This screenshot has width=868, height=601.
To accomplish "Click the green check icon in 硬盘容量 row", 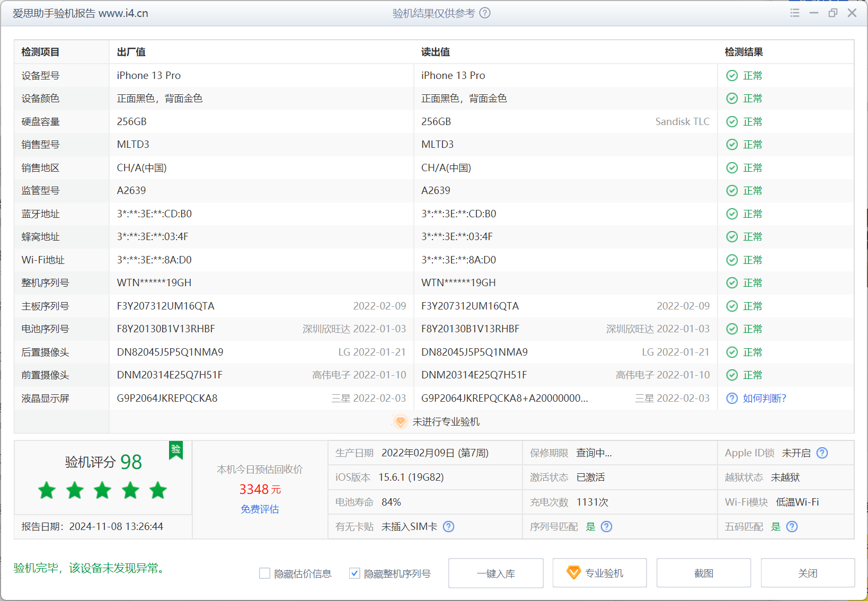I will click(732, 122).
